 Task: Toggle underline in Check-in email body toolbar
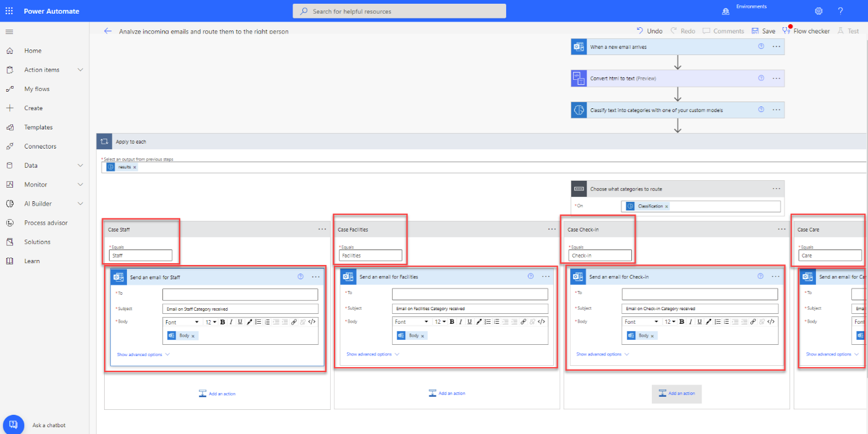click(x=699, y=321)
